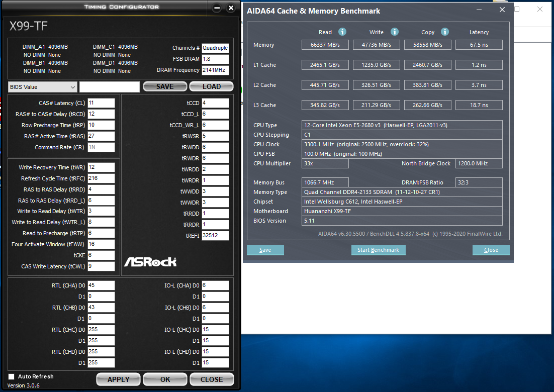The image size is (554, 392).
Task: Click the Refresh Cycle Time (tRFC) field
Action: (x=101, y=178)
